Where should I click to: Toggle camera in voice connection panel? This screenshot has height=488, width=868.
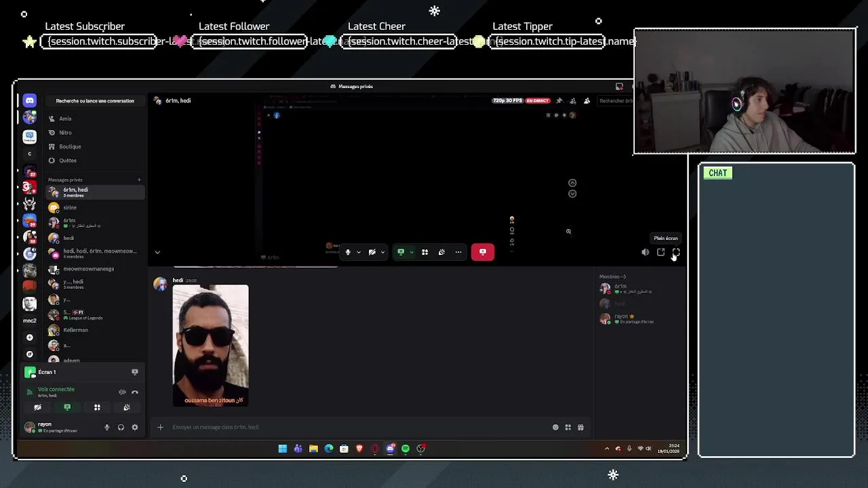coord(37,407)
